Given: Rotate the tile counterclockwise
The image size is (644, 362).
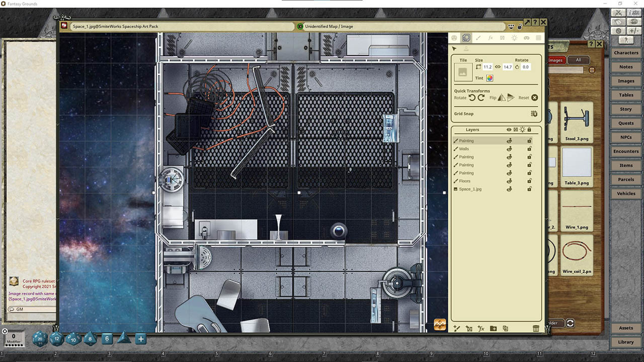Looking at the screenshot, I should coord(472,98).
